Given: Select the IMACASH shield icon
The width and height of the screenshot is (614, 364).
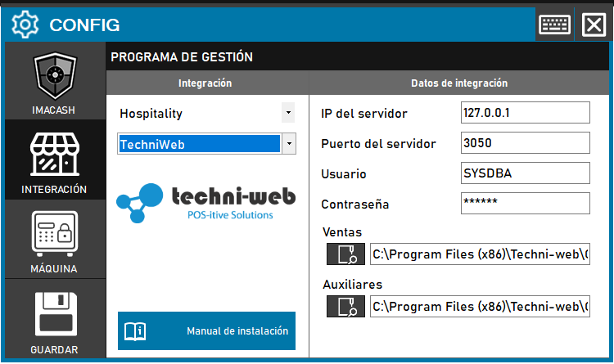Looking at the screenshot, I should click(x=55, y=79).
